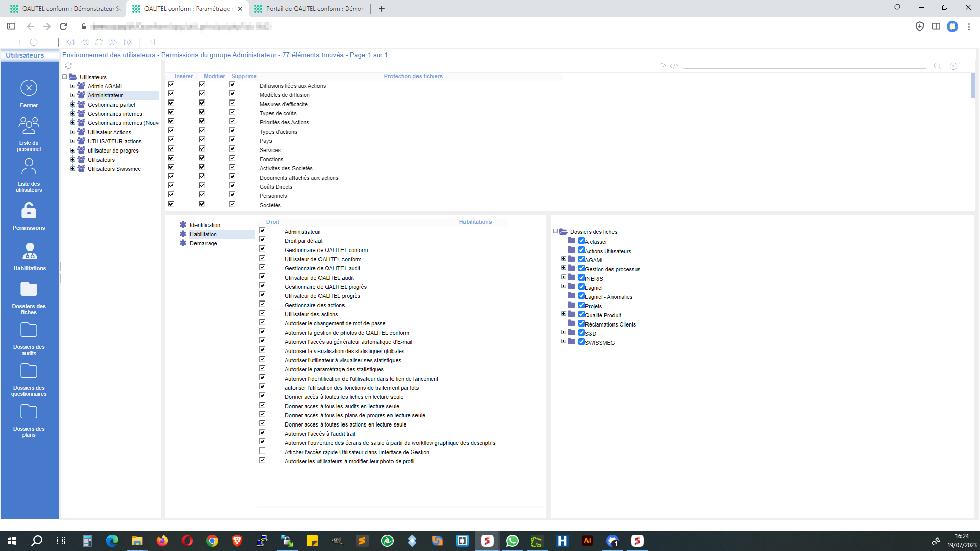Go to last page navigation icon
The image size is (980, 551).
point(128,42)
